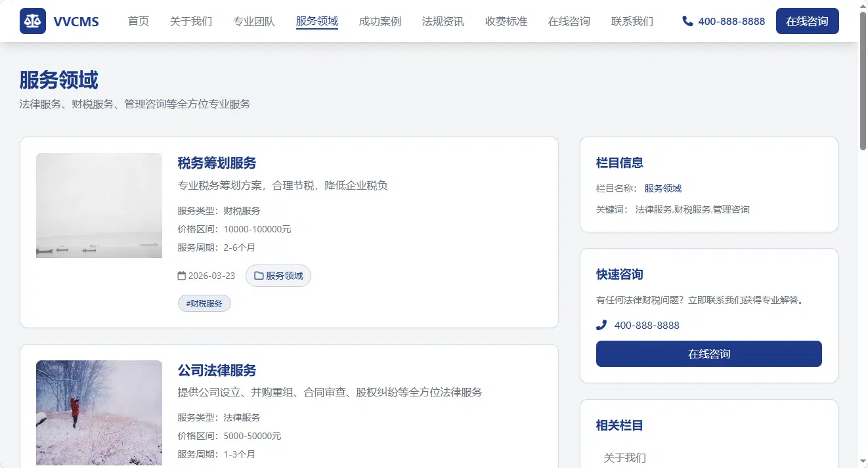Click the calendar icon beside 2026-03-23
Image resolution: width=868 pixels, height=468 pixels.
coord(182,276)
